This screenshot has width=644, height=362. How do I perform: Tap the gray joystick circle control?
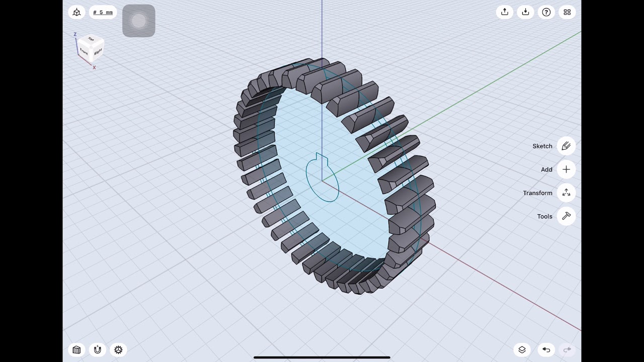click(139, 21)
